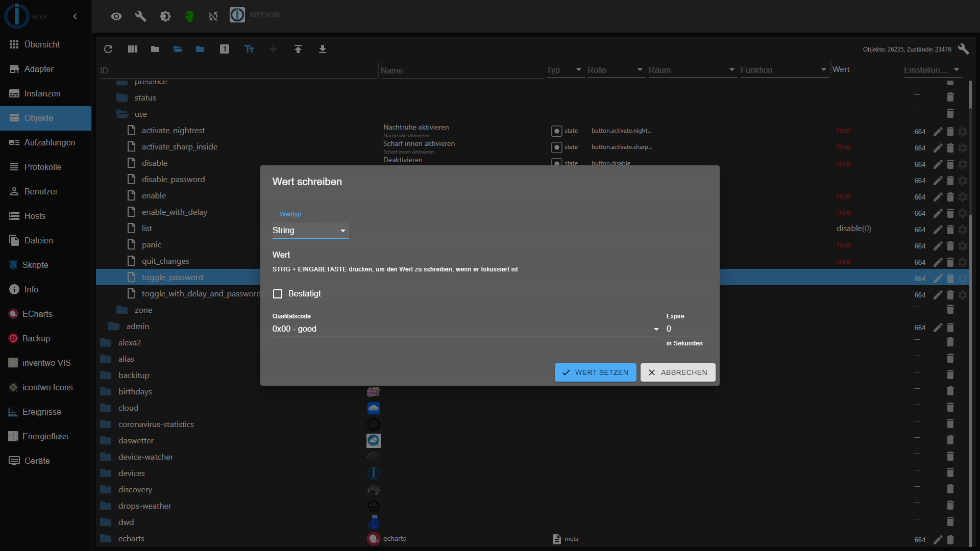Delete the status folder with the trash icon
The height and width of the screenshot is (551, 980).
950,97
